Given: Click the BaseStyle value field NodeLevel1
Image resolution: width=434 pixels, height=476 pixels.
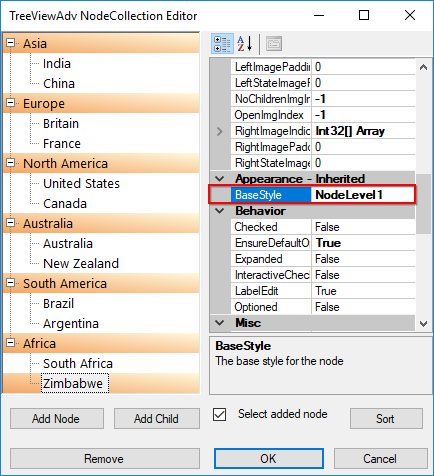Looking at the screenshot, I should click(363, 195).
